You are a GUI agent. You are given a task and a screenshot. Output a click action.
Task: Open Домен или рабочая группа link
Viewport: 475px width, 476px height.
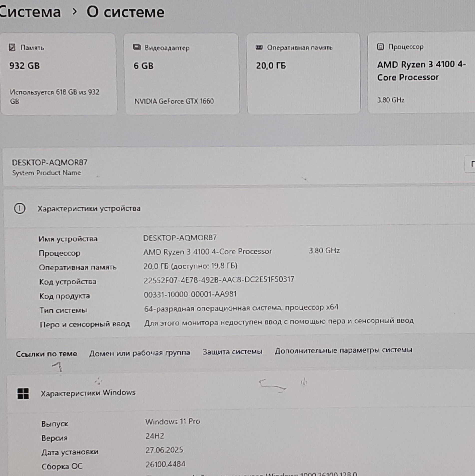click(x=140, y=353)
